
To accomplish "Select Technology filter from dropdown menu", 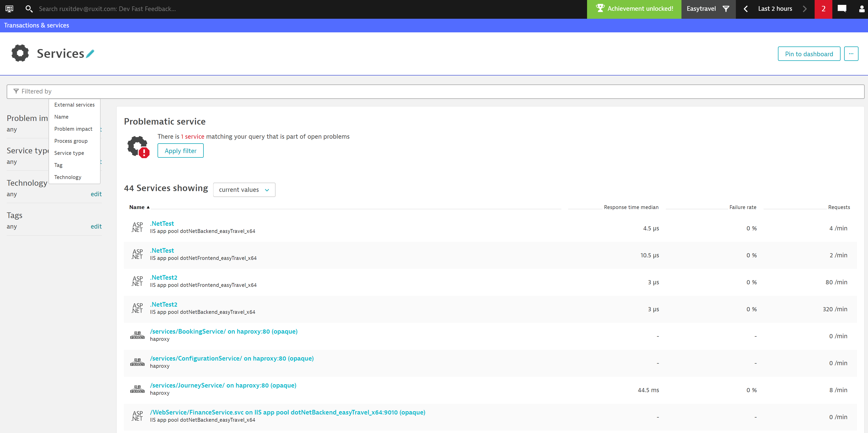I will click(67, 177).
